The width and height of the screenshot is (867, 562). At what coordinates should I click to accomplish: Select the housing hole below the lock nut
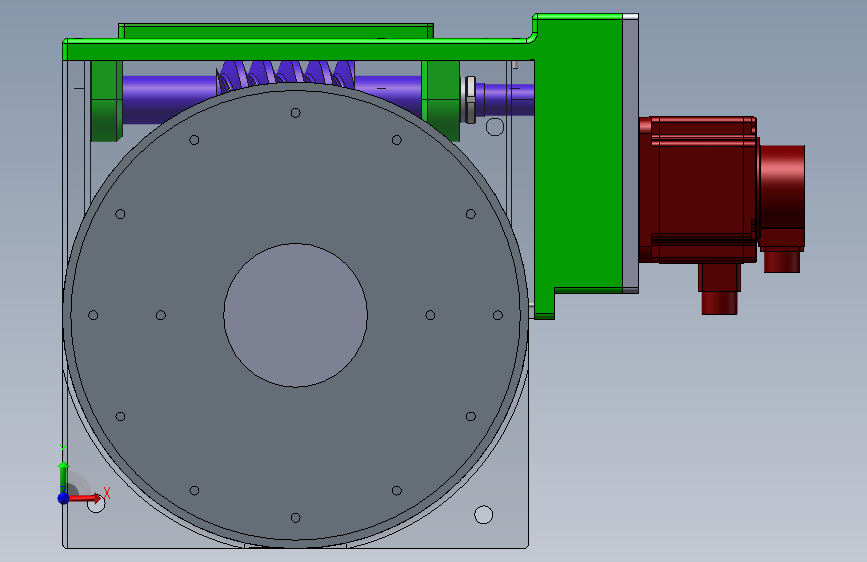495,127
